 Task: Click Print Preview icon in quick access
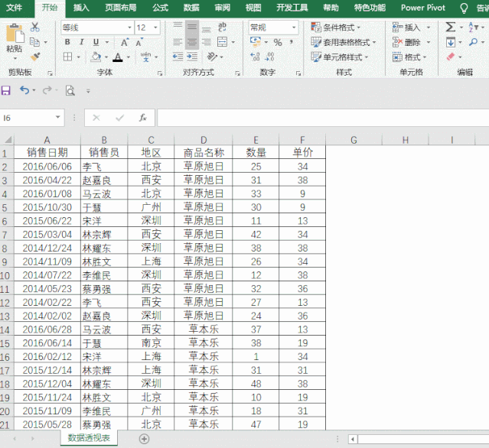[70, 91]
